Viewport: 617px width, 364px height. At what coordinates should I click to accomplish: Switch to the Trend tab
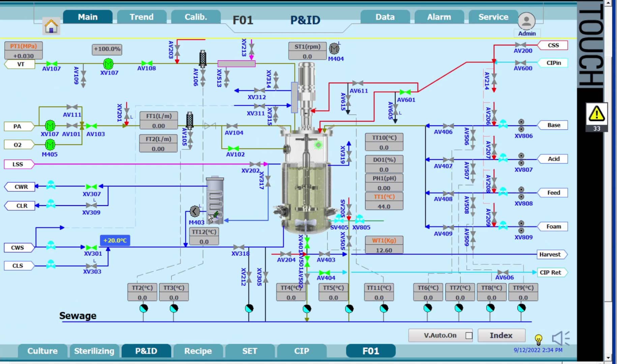[x=142, y=17]
